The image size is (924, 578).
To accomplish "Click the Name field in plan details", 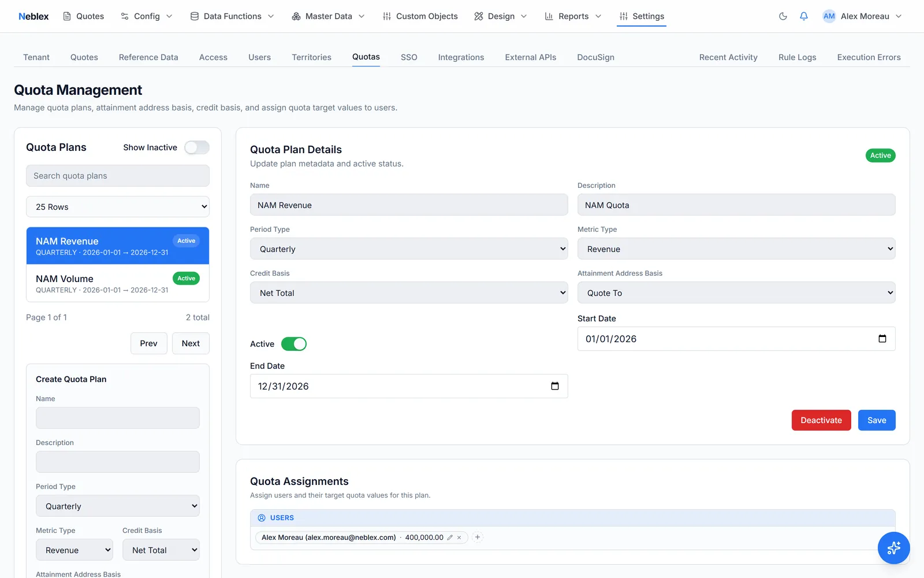I will coord(409,205).
